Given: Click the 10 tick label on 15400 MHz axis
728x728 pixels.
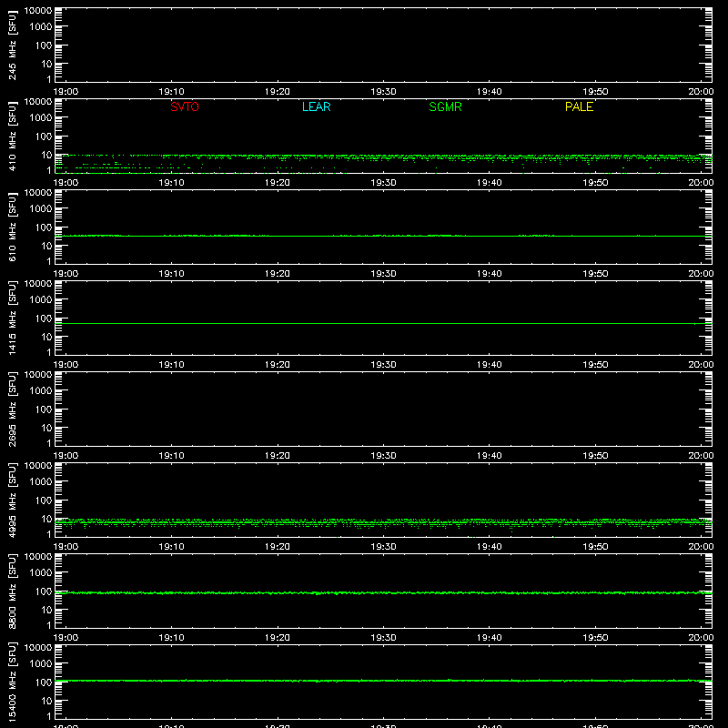Looking at the screenshot, I should [x=47, y=701].
